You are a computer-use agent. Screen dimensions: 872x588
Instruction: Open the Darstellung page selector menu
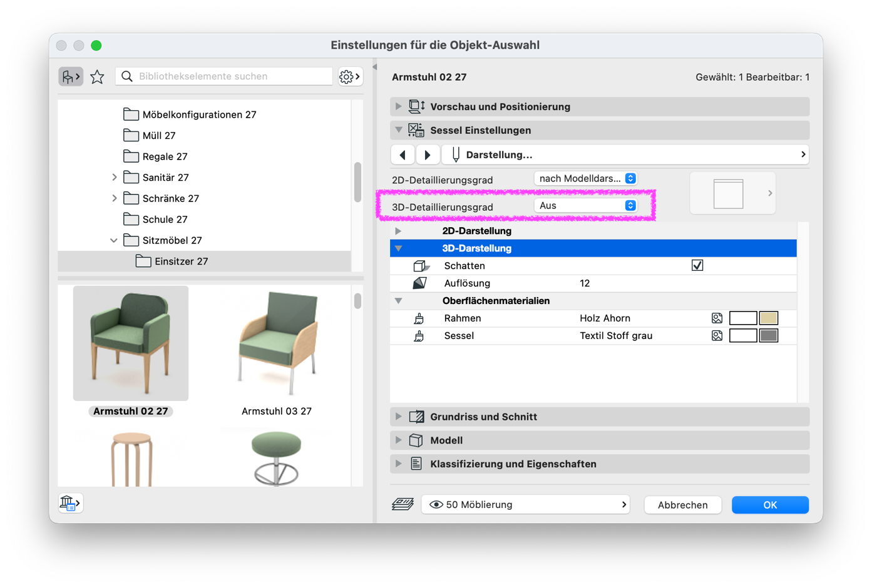(625, 155)
